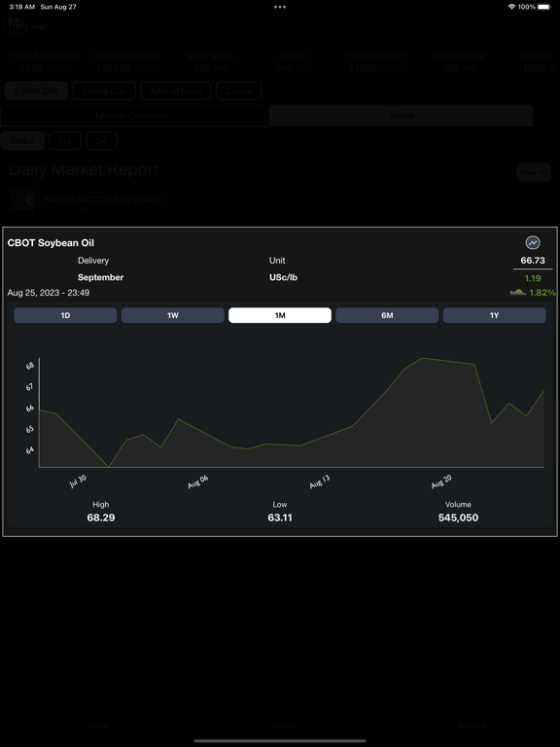Switch chart to 1W range
The image size is (560, 747).
172,315
